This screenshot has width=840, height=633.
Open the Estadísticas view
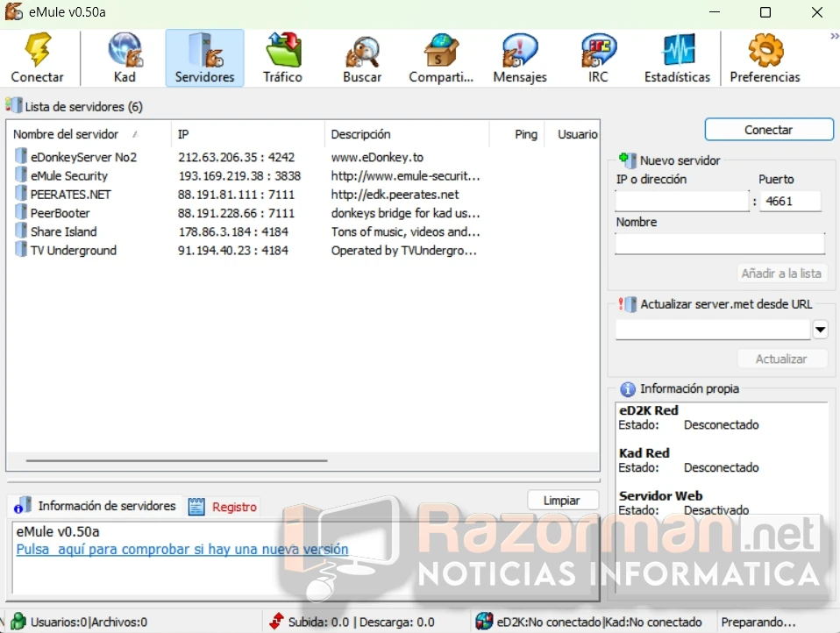(x=677, y=58)
